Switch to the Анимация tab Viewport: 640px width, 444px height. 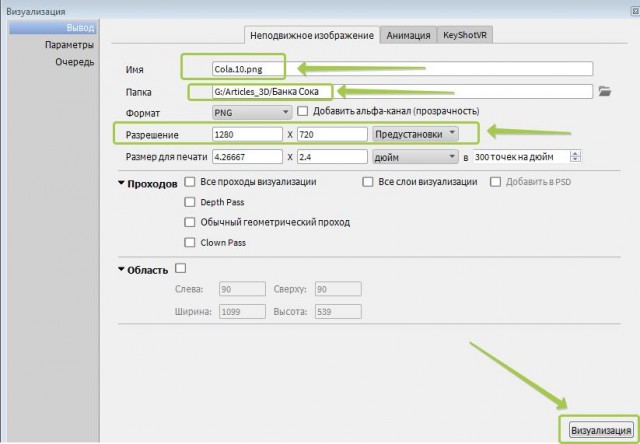click(406, 34)
